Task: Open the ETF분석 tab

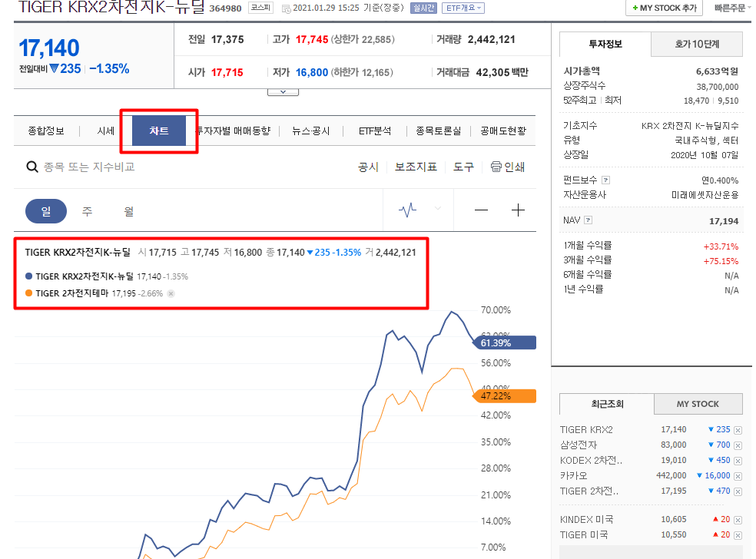Action: [375, 131]
